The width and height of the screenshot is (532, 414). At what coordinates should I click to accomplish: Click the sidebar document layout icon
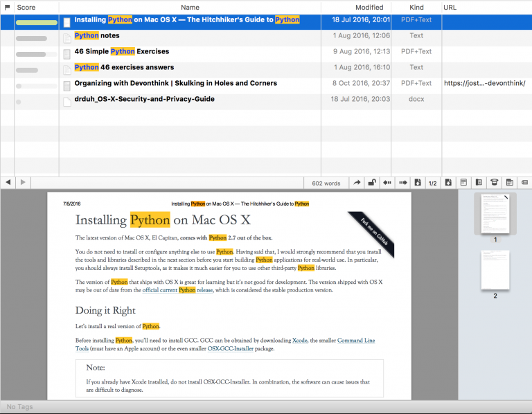tap(479, 183)
